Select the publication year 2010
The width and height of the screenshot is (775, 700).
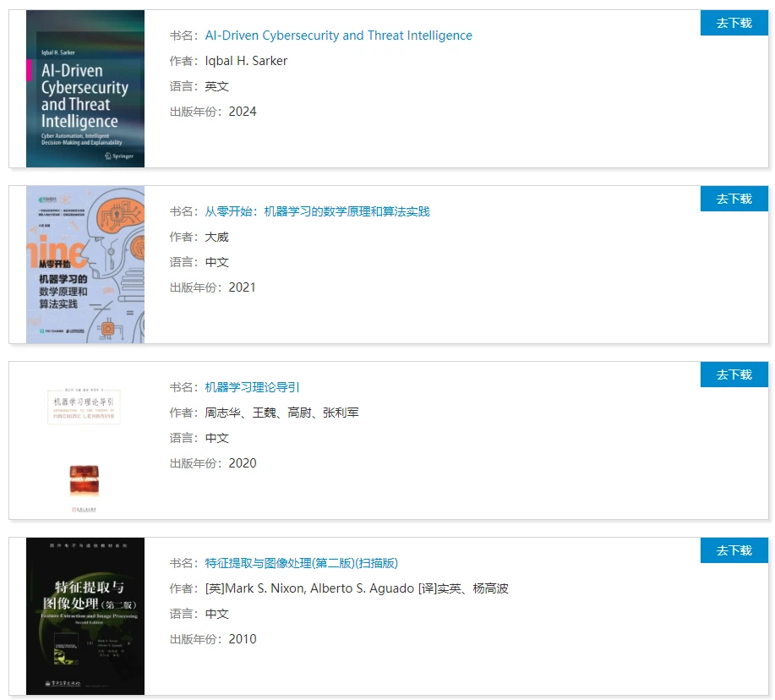[x=242, y=639]
